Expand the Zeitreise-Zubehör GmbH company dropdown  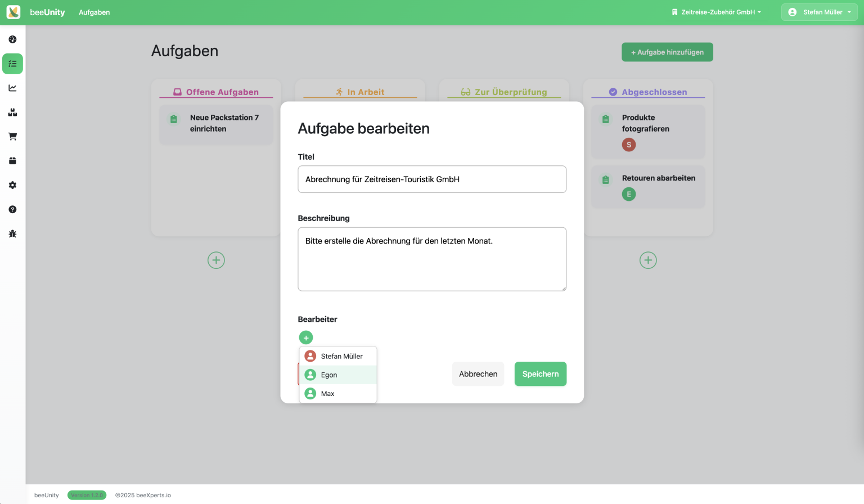pyautogui.click(x=716, y=12)
